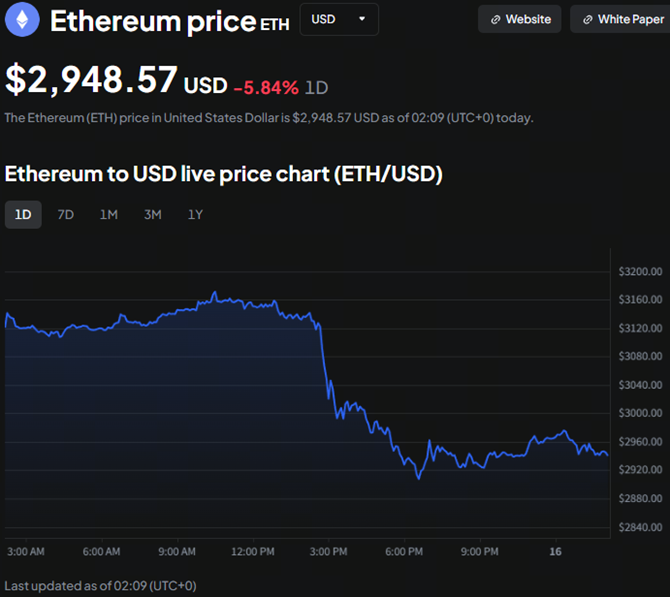The image size is (670, 597).
Task: Open the White Paper button
Action: 620,19
